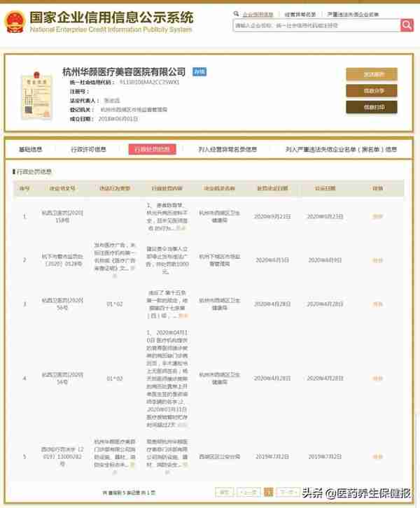Click the previous page pagination button
The height and width of the screenshot is (508, 420).
click(x=248, y=493)
